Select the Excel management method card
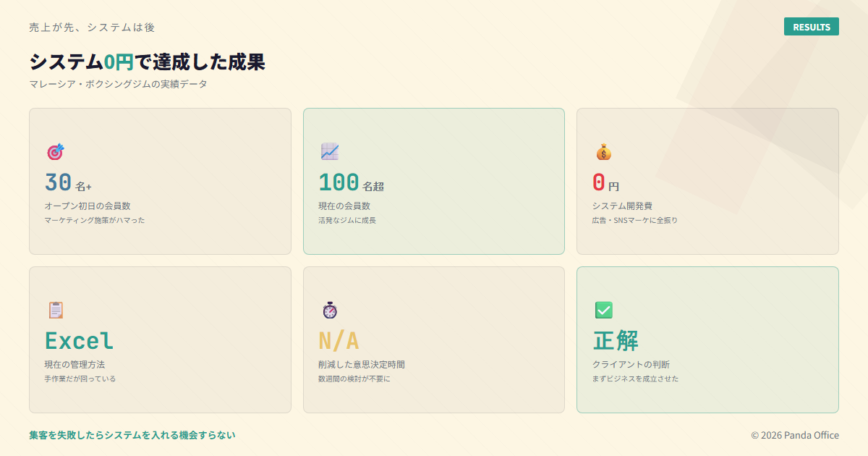 pyautogui.click(x=159, y=339)
